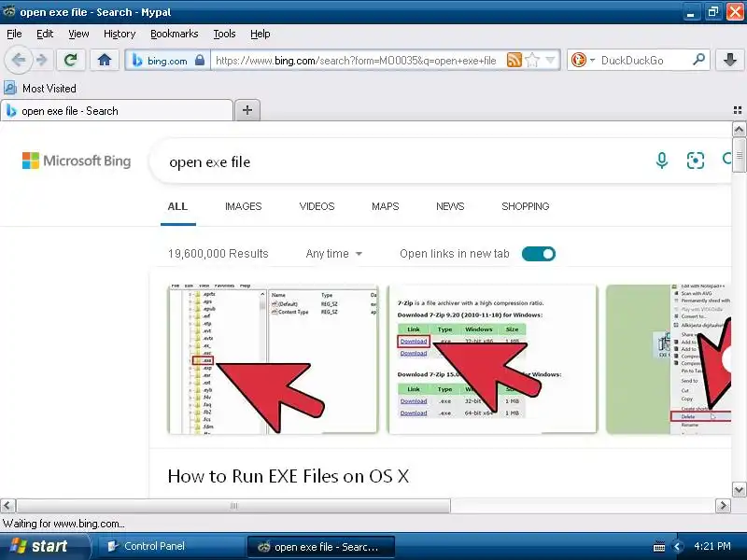This screenshot has height=560, width=747.
Task: Click the vertical scrollbar down arrow
Action: point(739,489)
